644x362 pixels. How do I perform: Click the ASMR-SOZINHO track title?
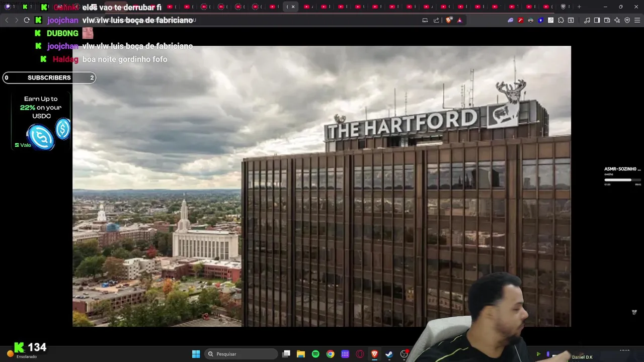tap(622, 169)
